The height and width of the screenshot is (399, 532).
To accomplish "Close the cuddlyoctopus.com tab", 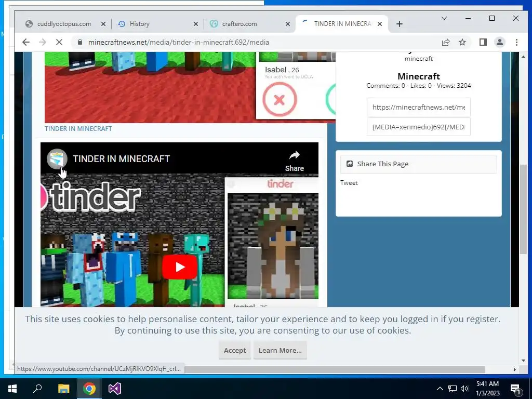I will click(103, 24).
